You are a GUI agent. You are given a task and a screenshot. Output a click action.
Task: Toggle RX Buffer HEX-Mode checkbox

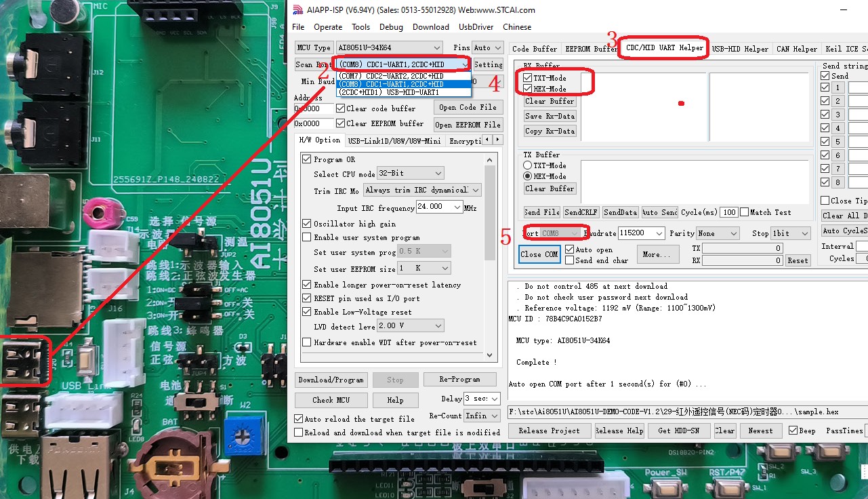[x=528, y=89]
